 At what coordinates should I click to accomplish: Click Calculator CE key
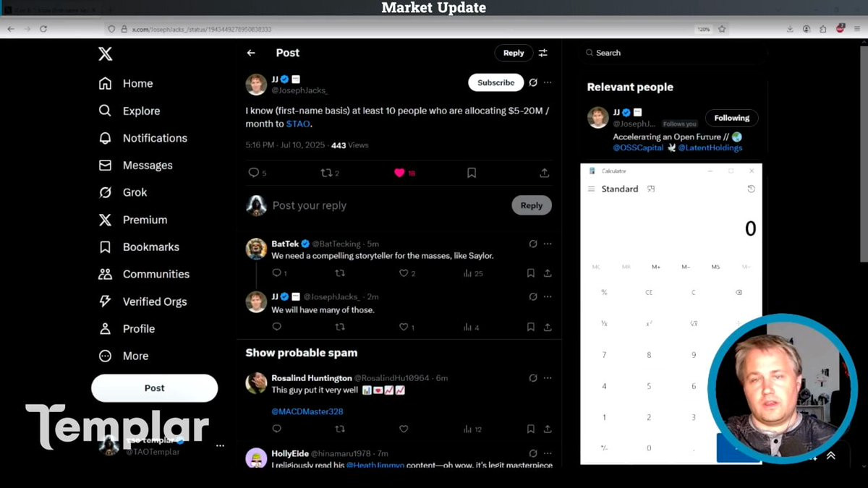point(649,293)
